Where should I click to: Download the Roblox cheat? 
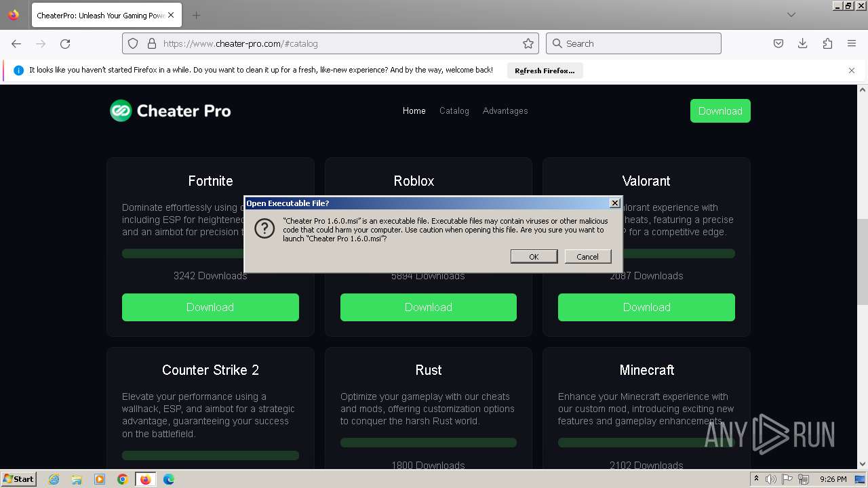pyautogui.click(x=429, y=307)
